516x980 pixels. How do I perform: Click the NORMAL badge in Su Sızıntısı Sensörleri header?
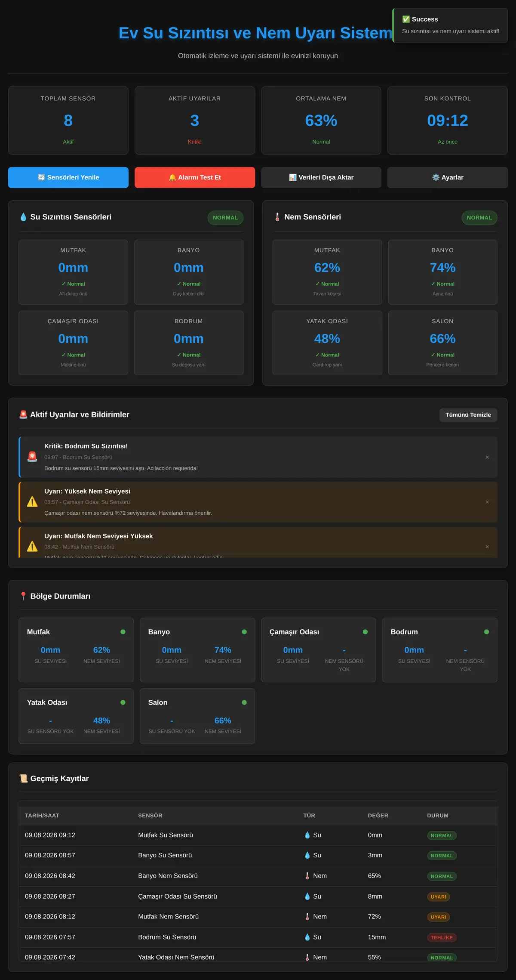click(x=225, y=218)
